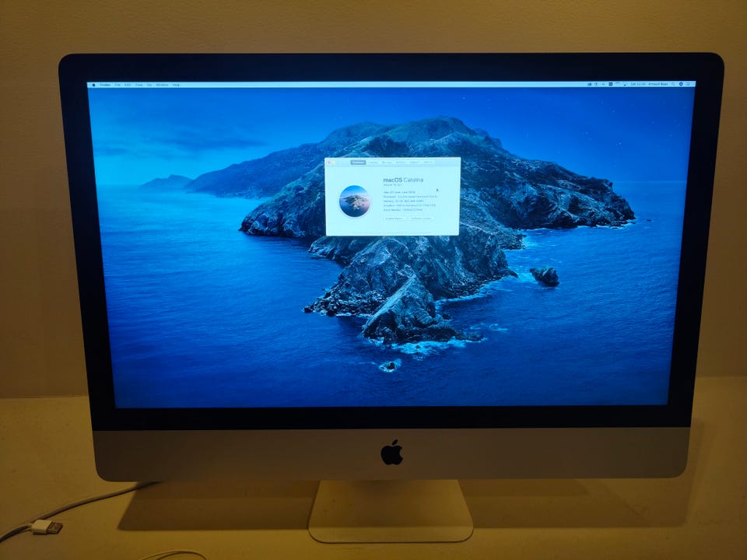
Task: Click the Spotlight search magnifier icon
Action: (673, 84)
